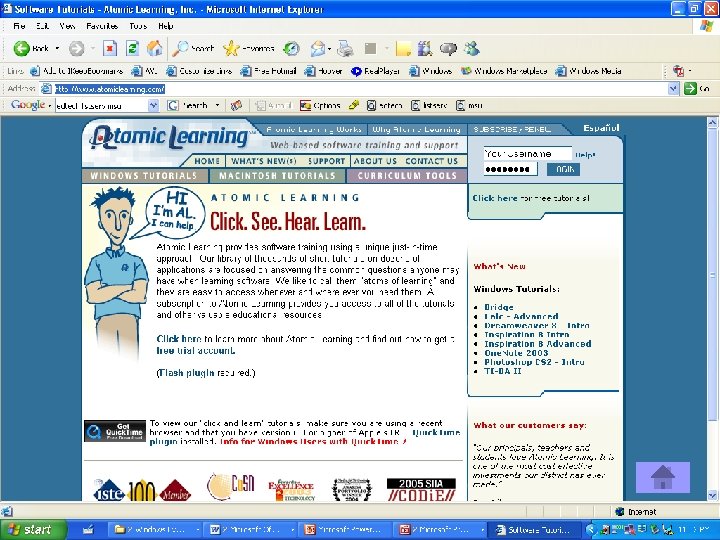720x540 pixels.
Task: Expand the Adobe PDF toolbar dropdown
Action: click(x=690, y=71)
